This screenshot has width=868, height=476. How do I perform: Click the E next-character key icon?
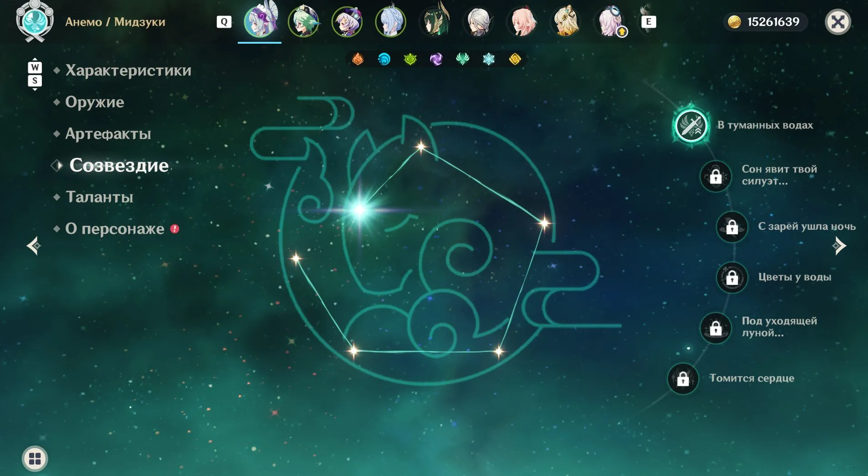(648, 22)
